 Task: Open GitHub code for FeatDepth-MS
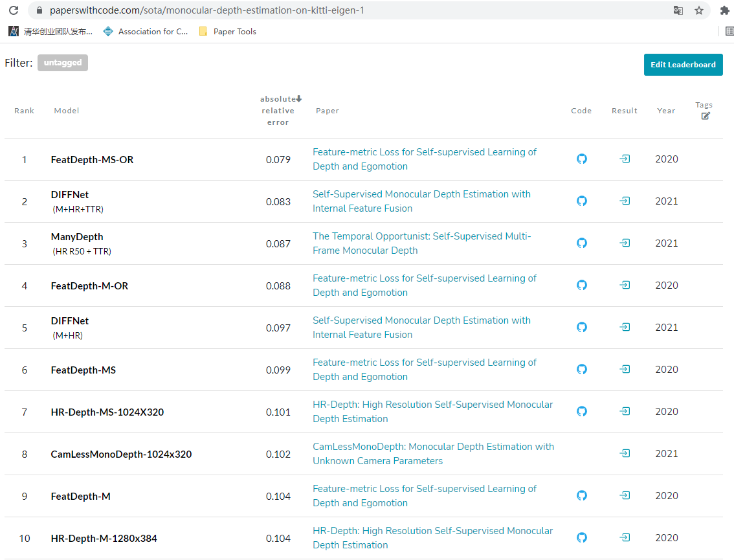(581, 370)
